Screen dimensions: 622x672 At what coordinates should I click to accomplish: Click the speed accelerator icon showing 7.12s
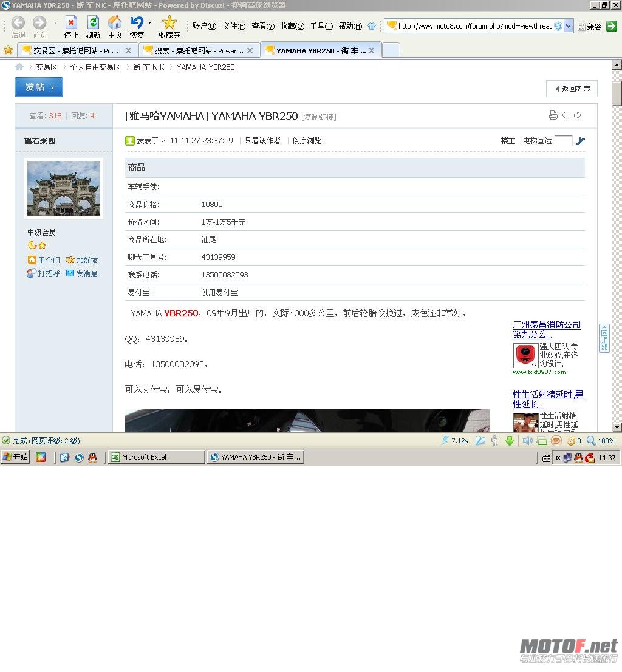click(x=455, y=441)
